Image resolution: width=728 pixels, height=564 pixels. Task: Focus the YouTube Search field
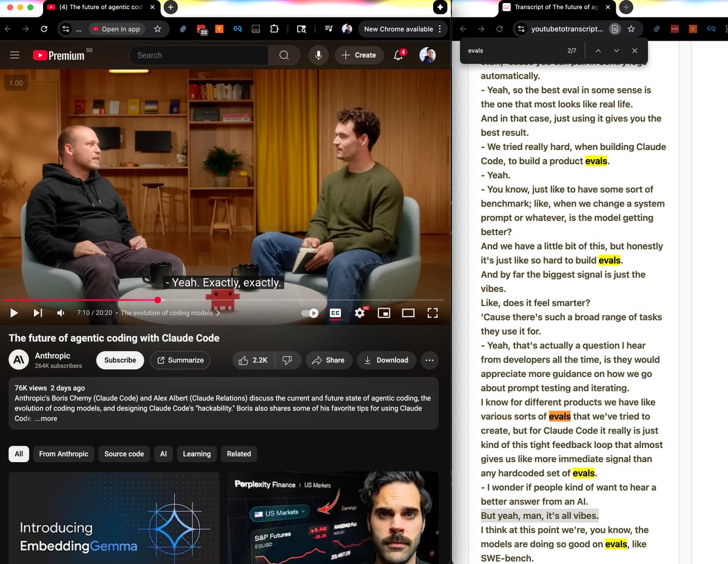tap(198, 55)
